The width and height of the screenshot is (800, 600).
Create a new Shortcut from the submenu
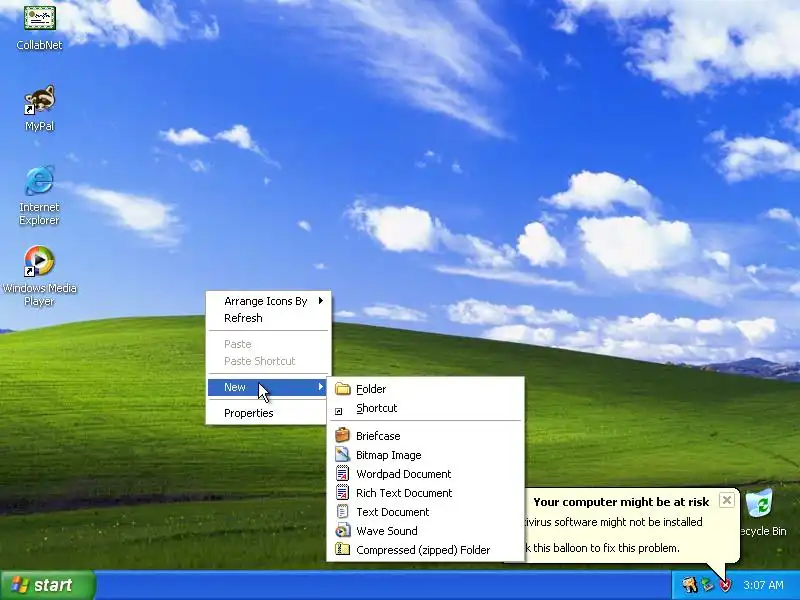pyautogui.click(x=426, y=408)
